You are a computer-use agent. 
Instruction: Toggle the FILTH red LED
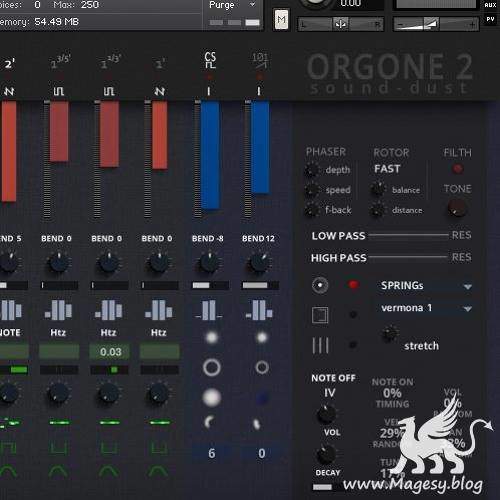click(x=457, y=169)
